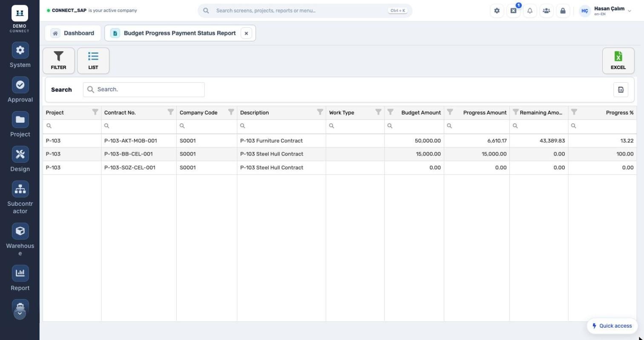Export the report with EXCEL button
Viewport: 644px width, 340px height.
click(x=618, y=61)
